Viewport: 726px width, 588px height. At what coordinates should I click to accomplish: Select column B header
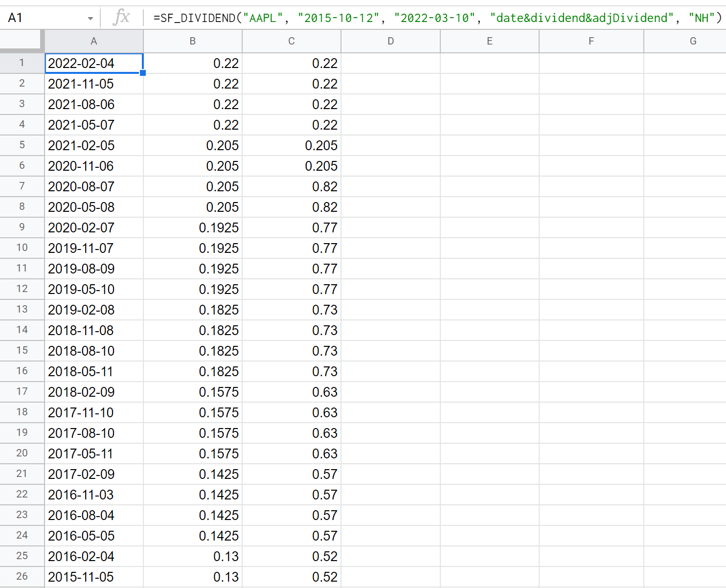[x=193, y=41]
